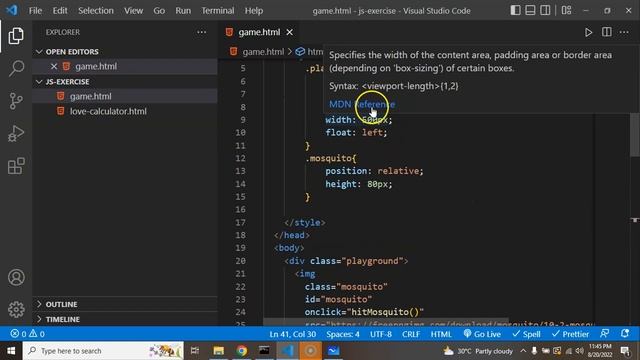Image resolution: width=640 pixels, height=360 pixels.
Task: Click the Visual Studio Code taskbar icon
Action: pos(287,351)
